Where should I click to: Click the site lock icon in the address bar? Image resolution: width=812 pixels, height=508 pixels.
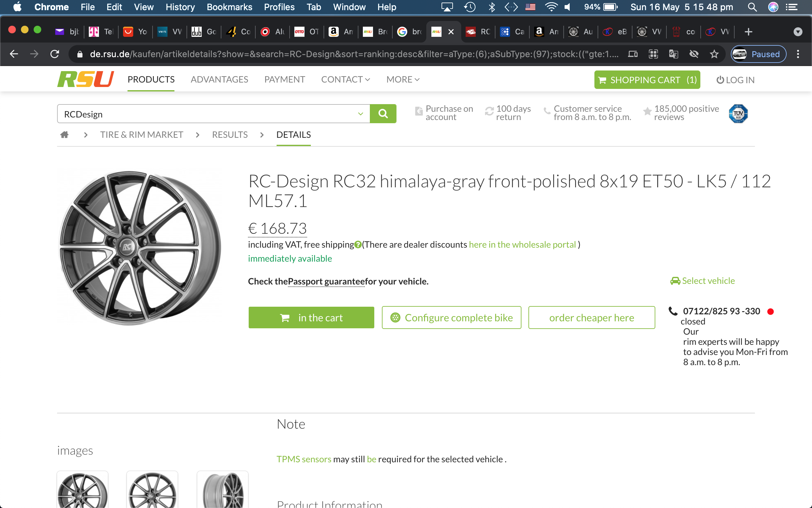click(80, 54)
